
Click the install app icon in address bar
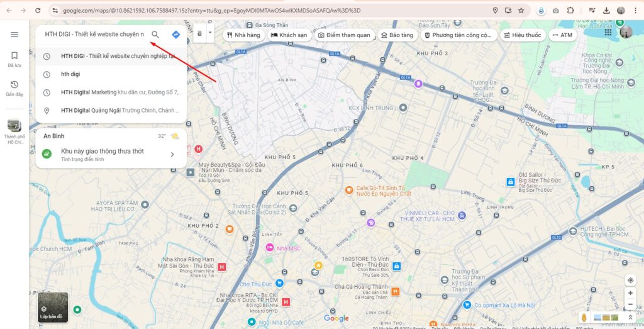(508, 10)
